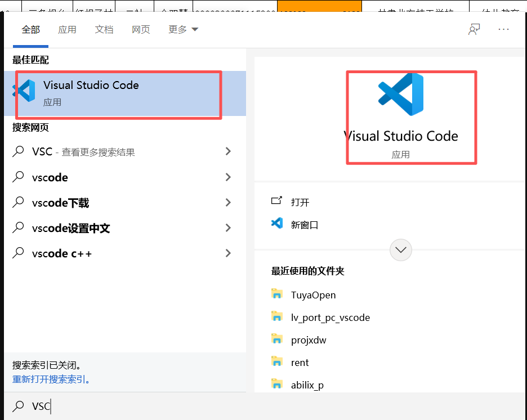
Task: Open Visual Studio Code best match result
Action: pyautogui.click(x=125, y=93)
